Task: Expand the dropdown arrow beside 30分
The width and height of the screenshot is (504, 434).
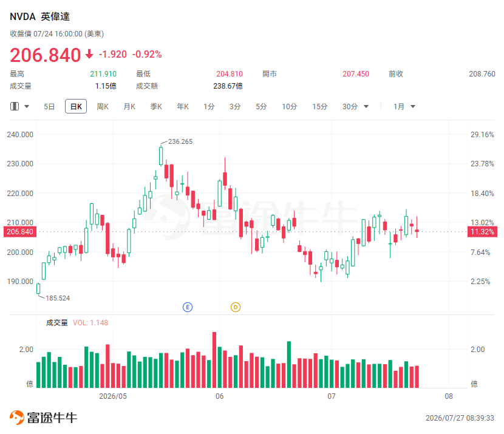Action: [366, 107]
